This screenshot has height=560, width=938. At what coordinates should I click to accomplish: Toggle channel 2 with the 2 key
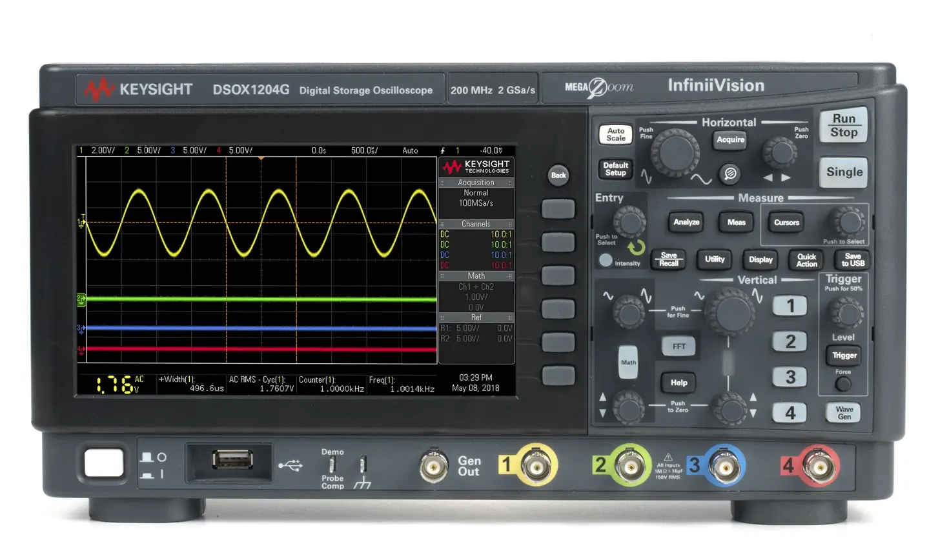click(x=790, y=341)
